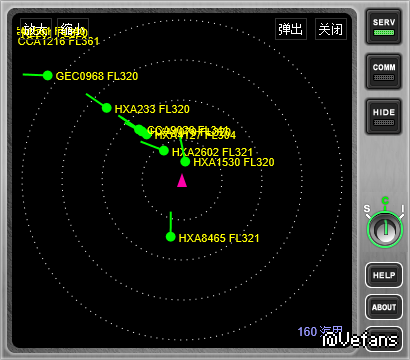
Task: Click the magenta own-position triangle
Action: click(x=182, y=181)
